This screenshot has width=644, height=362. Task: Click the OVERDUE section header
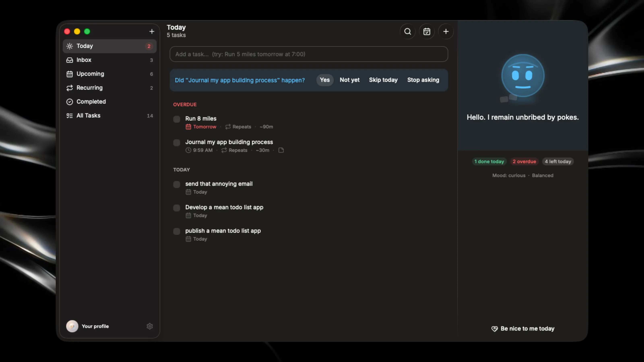185,105
